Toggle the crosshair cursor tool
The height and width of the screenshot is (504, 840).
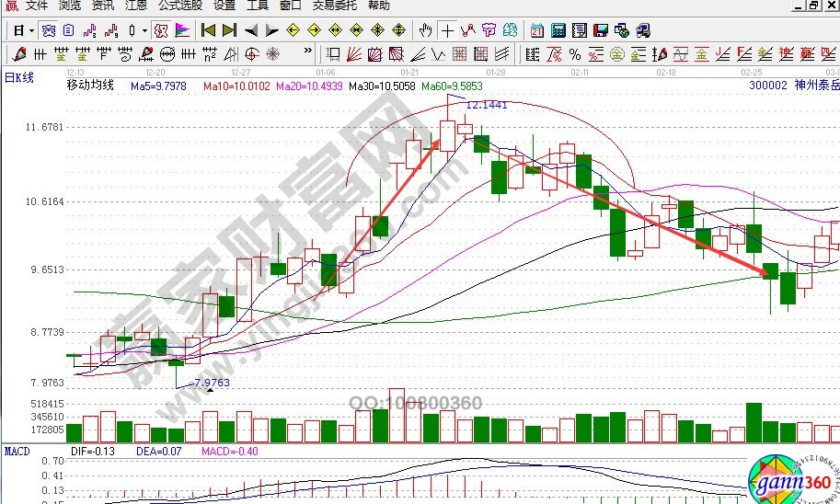pos(447,30)
